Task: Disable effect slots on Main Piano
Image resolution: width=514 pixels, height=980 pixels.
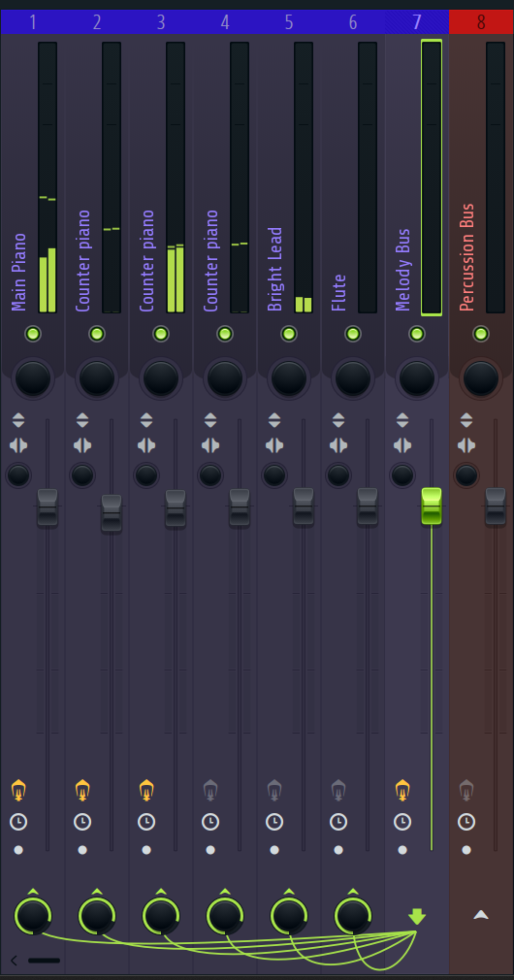Action: point(18,791)
